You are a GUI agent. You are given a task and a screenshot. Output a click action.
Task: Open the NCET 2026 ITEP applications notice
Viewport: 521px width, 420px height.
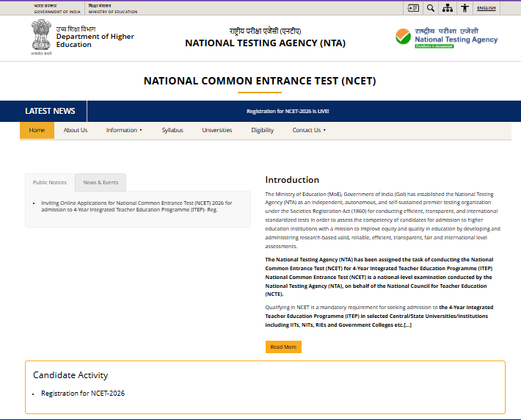pos(136,206)
